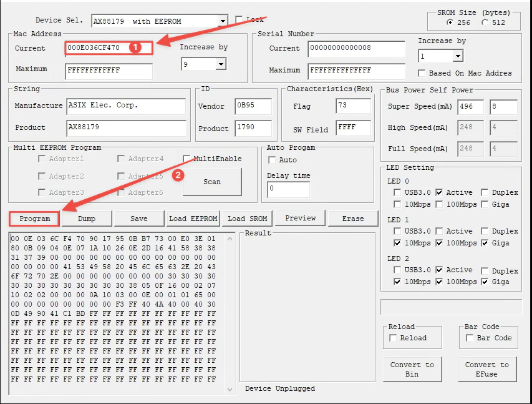Screen dimensions: 532x404
Task: Click the Flag characteristics field
Action: pyautogui.click(x=353, y=106)
